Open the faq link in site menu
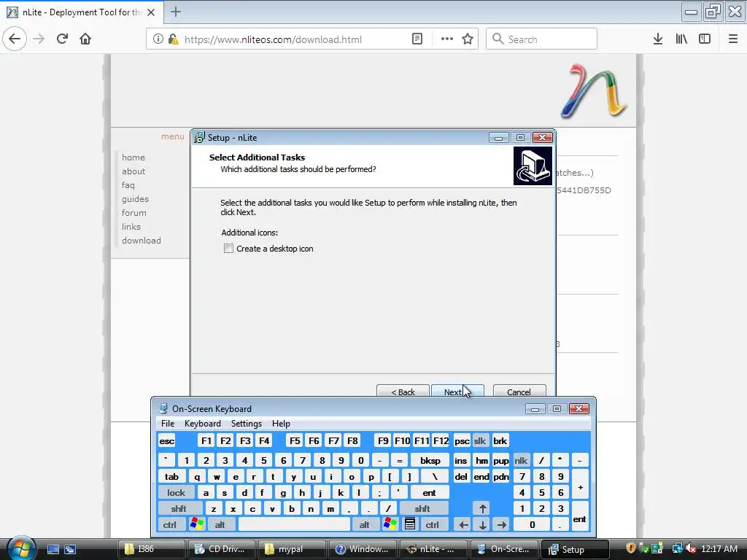Screen dimensions: 747x560 pyautogui.click(x=128, y=184)
